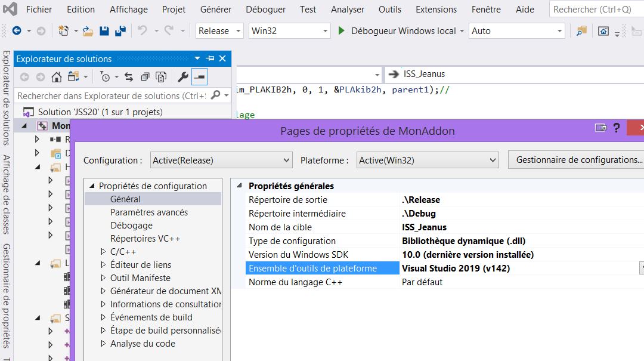
Task: Click the help question mark in properties dialog
Action: click(x=617, y=128)
